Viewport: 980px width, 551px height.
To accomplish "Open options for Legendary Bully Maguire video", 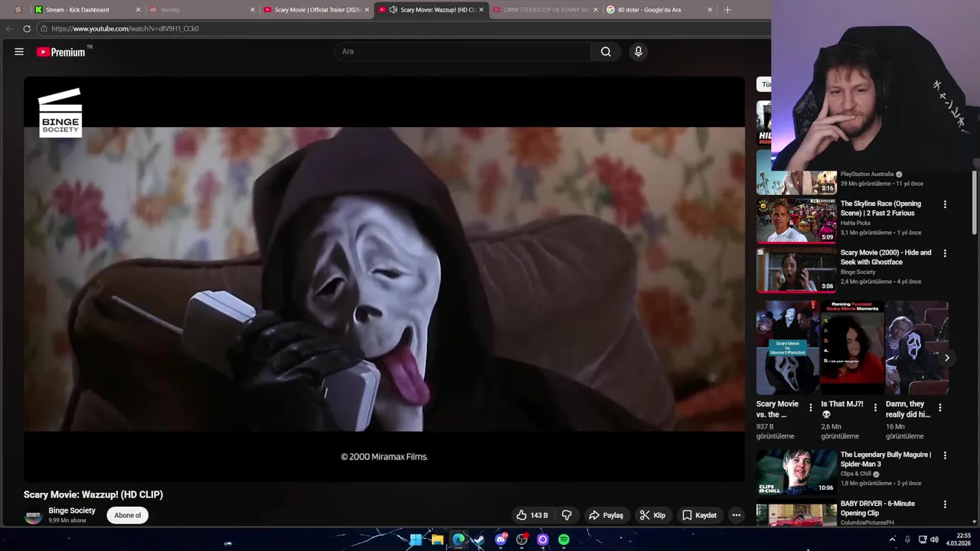I will click(945, 455).
